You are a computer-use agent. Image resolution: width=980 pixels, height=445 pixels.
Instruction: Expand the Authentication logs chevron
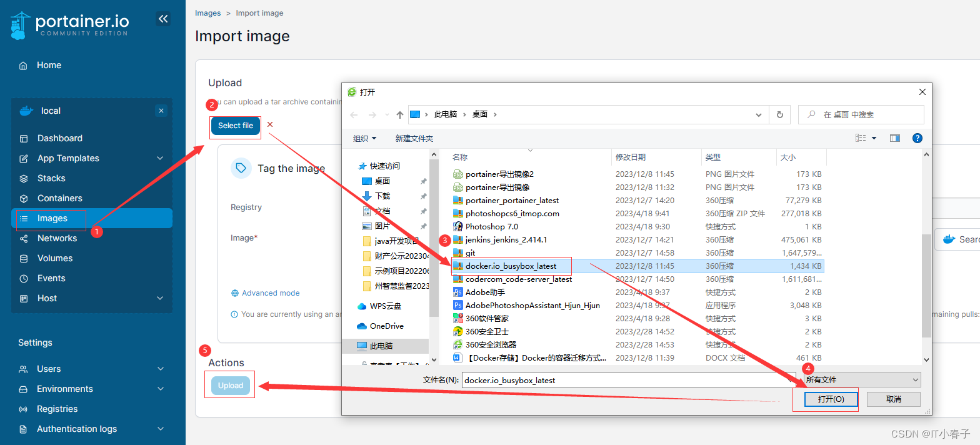coord(160,429)
